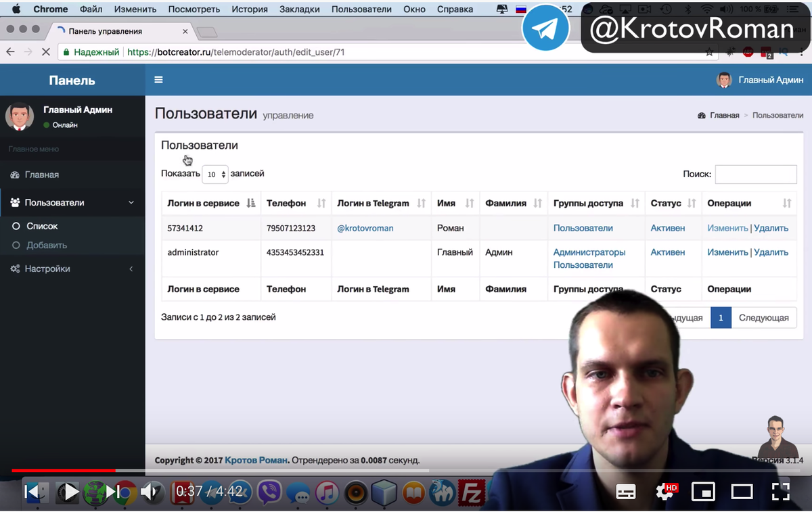This screenshot has height=512, width=812.
Task: Open the ABP adblock extension
Action: (x=748, y=52)
